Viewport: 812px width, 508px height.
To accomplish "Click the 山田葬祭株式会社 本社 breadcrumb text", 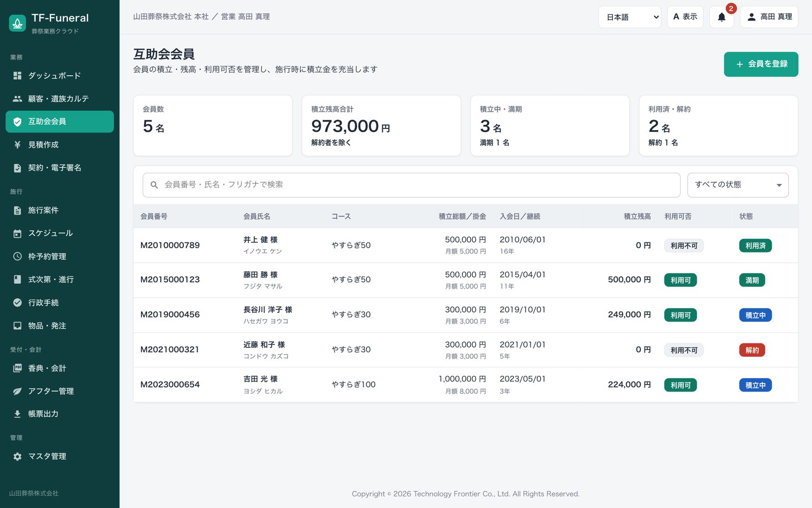I will point(171,17).
